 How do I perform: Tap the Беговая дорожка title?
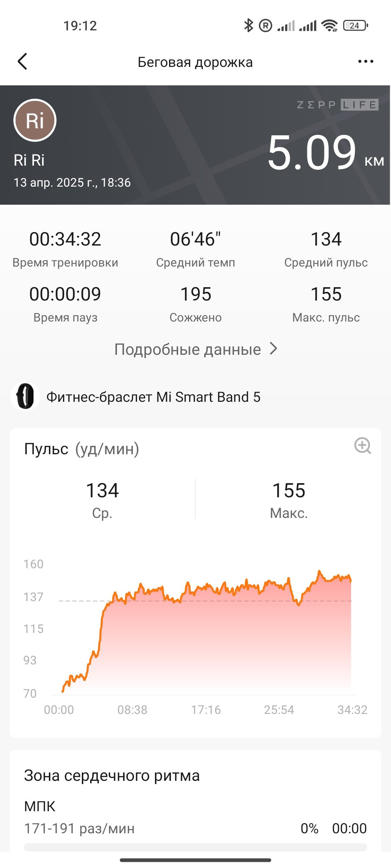195,62
